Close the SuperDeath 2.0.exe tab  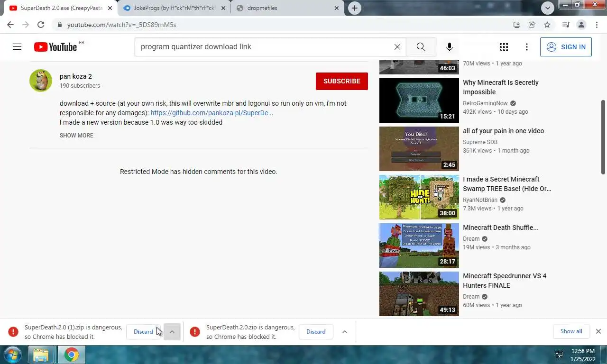(x=110, y=8)
